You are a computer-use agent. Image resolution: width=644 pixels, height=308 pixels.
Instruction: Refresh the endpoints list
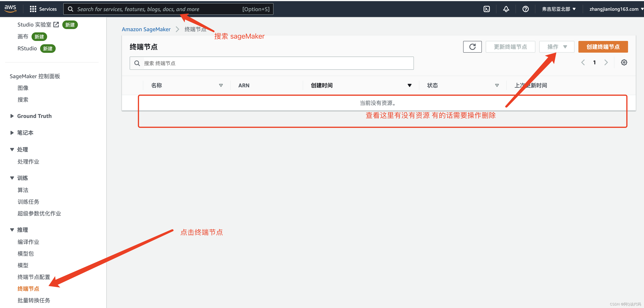point(472,47)
